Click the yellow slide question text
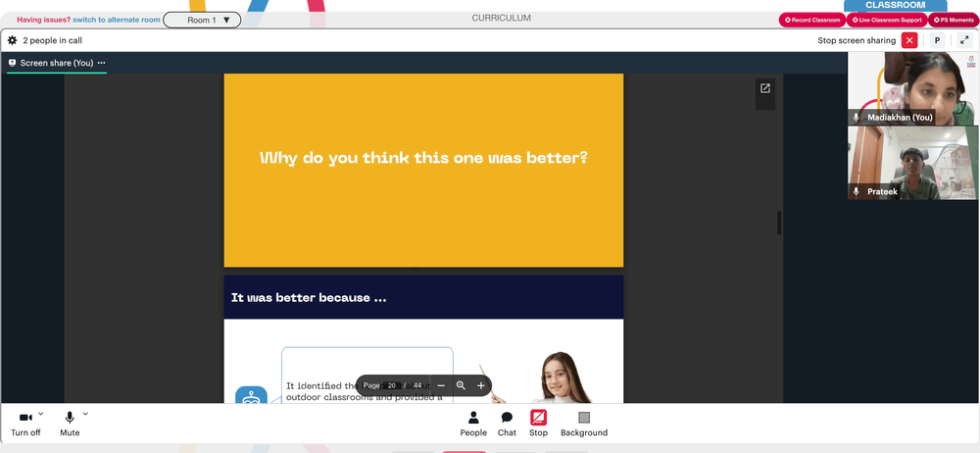The height and width of the screenshot is (453, 980). pos(423,158)
